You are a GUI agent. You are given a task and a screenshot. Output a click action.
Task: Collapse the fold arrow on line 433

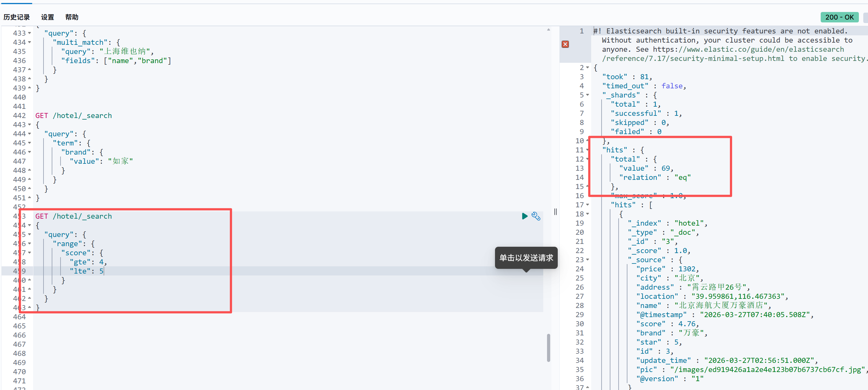[30, 33]
